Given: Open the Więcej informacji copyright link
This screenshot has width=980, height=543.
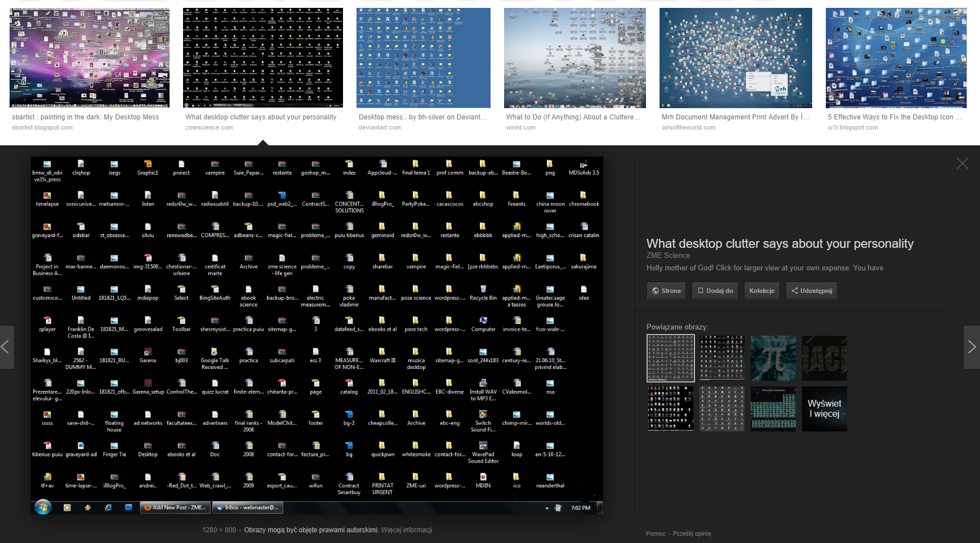Looking at the screenshot, I should tap(406, 530).
